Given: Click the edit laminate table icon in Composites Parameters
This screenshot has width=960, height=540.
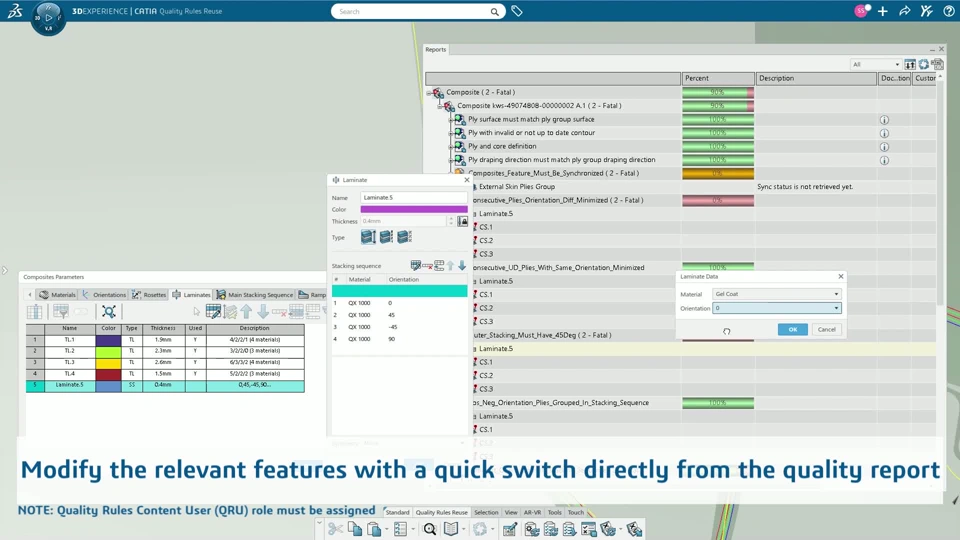Looking at the screenshot, I should pyautogui.click(x=213, y=312).
